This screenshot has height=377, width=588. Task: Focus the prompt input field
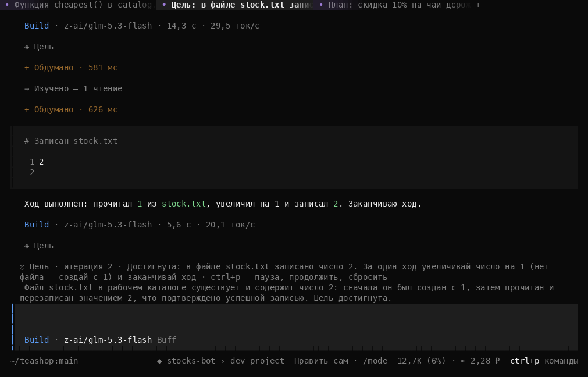point(295,319)
